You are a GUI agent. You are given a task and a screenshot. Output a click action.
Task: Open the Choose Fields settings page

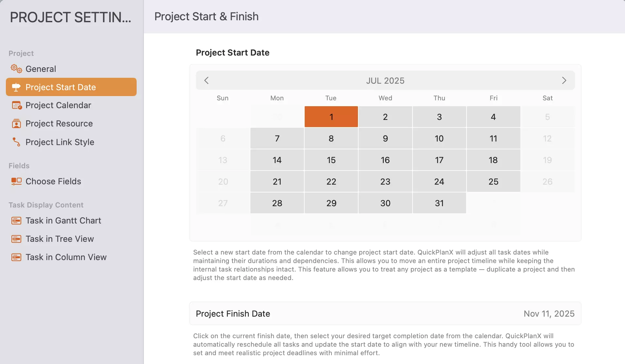click(x=53, y=181)
